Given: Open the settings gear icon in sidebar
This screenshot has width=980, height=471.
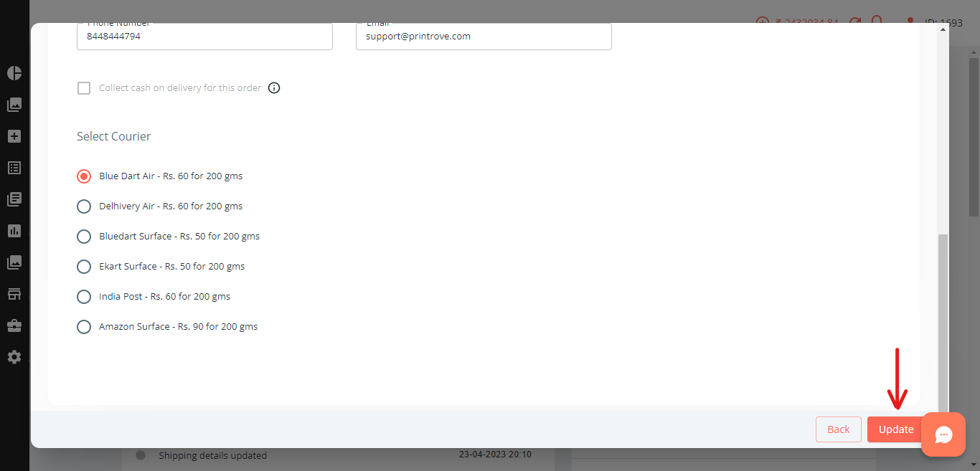Looking at the screenshot, I should tap(14, 357).
